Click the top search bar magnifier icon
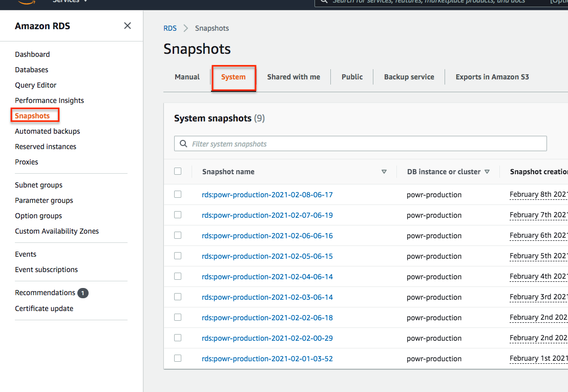This screenshot has height=392, width=568. coord(324,2)
